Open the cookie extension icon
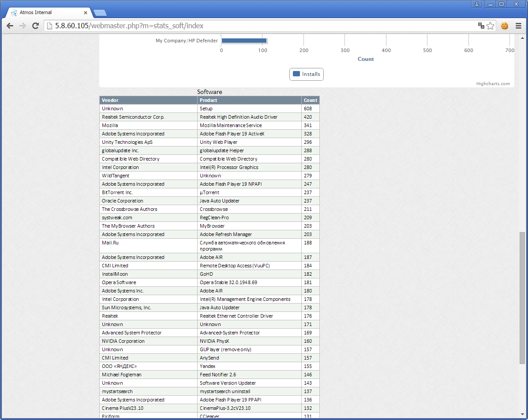The image size is (528, 420). [505, 26]
